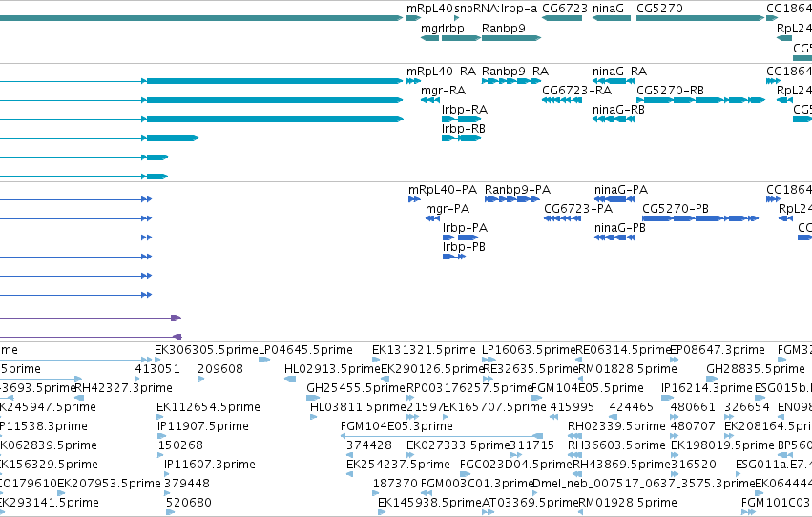The height and width of the screenshot is (517, 812).
Task: Click the 379448 feature label
Action: point(187,484)
